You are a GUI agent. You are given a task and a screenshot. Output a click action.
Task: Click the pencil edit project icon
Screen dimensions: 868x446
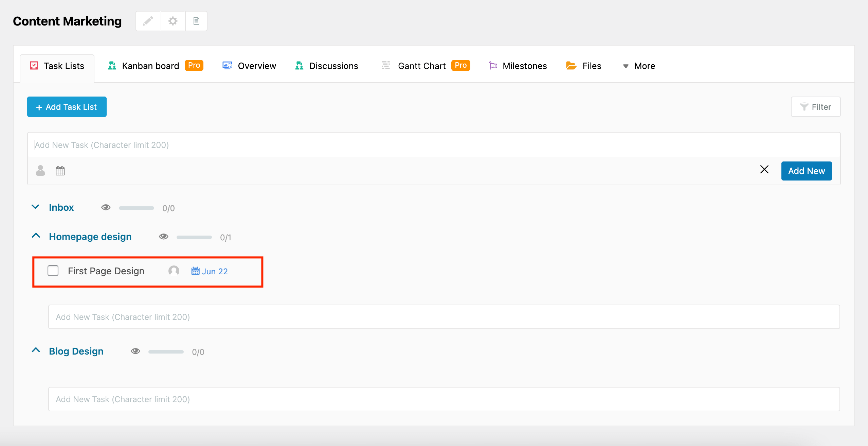(148, 21)
